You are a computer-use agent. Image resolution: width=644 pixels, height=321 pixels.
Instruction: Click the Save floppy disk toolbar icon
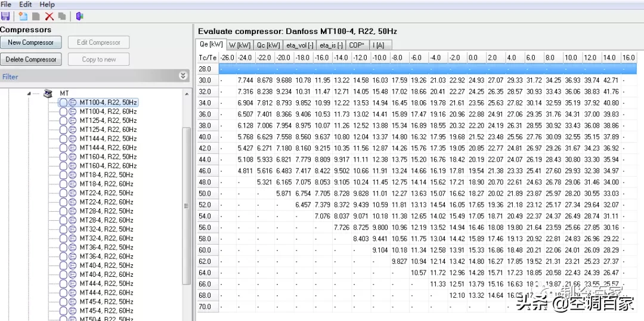(x=5, y=17)
